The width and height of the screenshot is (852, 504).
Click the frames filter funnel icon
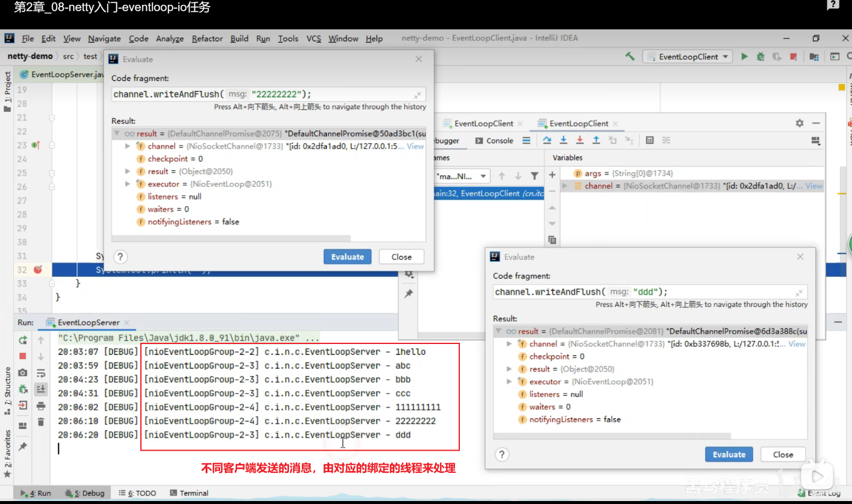click(534, 176)
